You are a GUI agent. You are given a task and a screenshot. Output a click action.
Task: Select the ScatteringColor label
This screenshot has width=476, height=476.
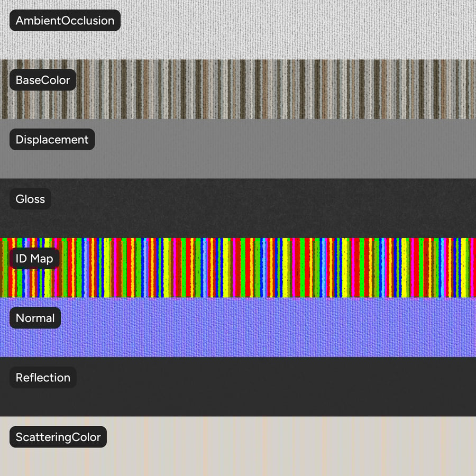click(x=58, y=437)
